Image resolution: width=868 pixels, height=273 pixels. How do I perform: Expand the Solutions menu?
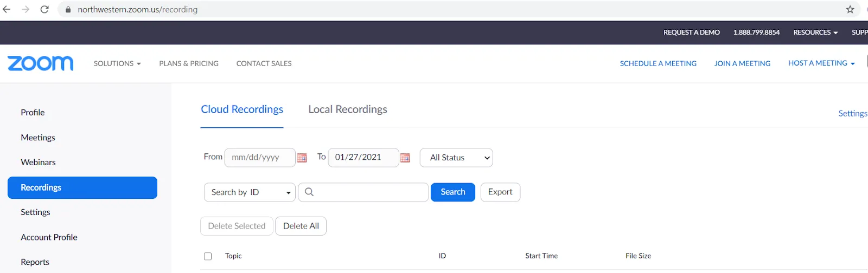(x=117, y=63)
